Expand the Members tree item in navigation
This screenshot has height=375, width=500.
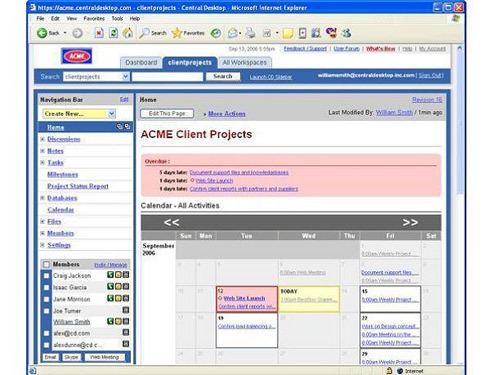pyautogui.click(x=42, y=233)
